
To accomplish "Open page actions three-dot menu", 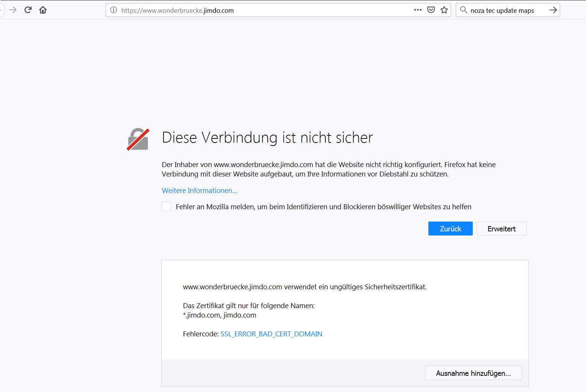I will point(417,10).
